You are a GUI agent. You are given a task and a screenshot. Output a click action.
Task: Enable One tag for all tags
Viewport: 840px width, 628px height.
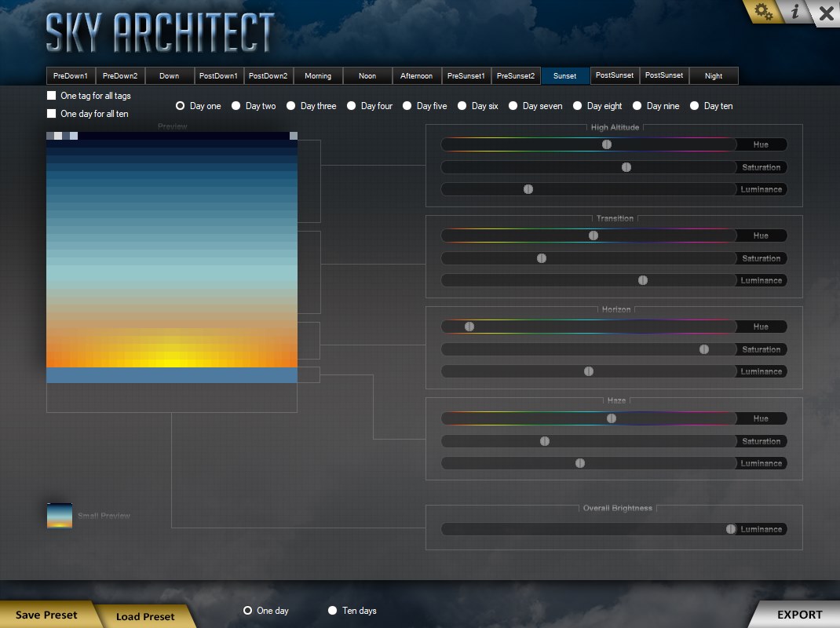(x=52, y=96)
